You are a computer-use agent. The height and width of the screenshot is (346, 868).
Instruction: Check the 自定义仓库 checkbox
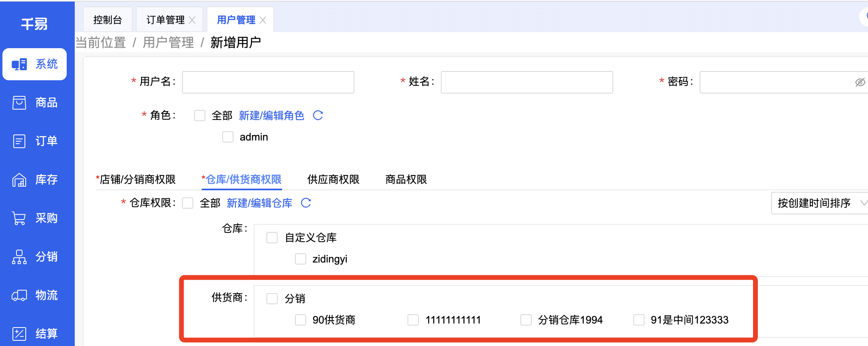click(272, 238)
